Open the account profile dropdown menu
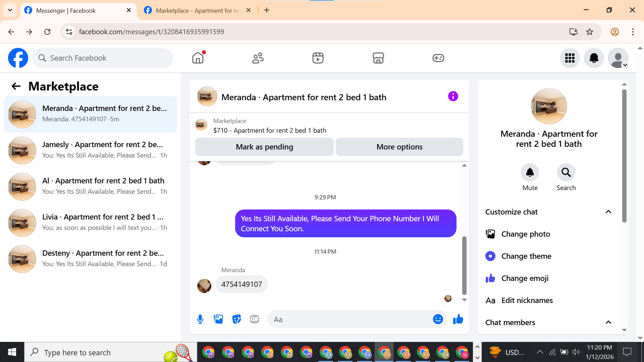This screenshot has width=644, height=362. pos(618,58)
